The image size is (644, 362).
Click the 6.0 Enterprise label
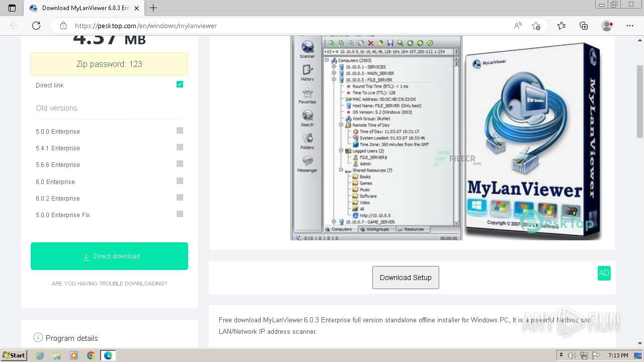[x=55, y=182]
